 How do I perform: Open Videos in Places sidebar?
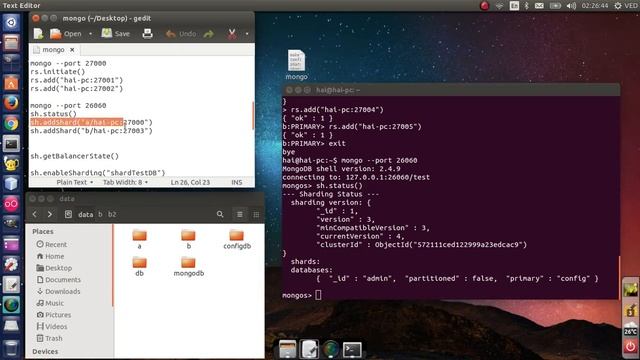52,327
